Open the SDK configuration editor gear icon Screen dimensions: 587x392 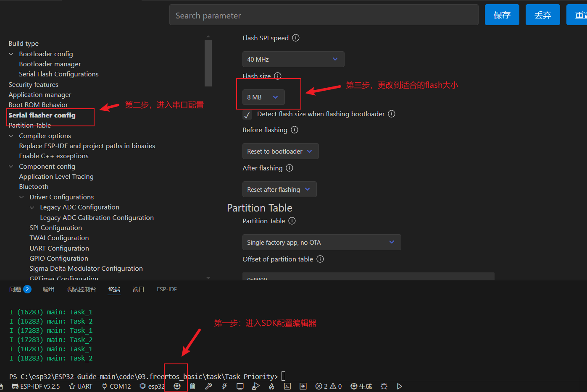(x=176, y=386)
